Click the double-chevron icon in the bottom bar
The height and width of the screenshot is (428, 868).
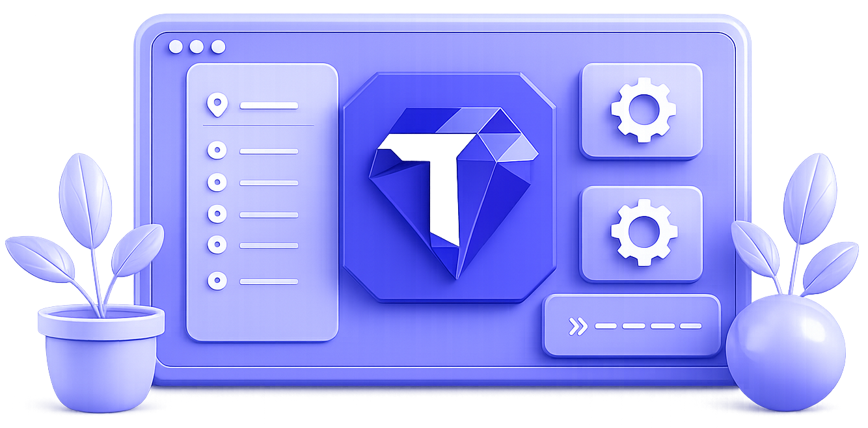[x=577, y=326]
